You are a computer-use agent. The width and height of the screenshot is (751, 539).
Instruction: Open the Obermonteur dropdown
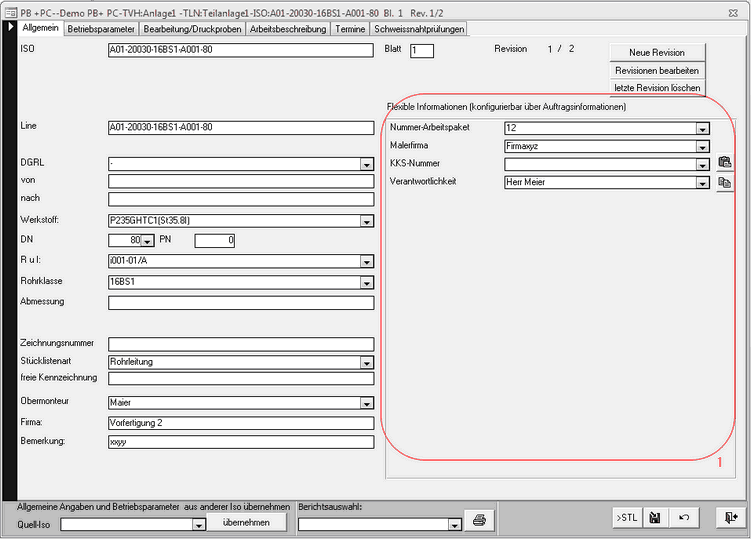(x=367, y=404)
